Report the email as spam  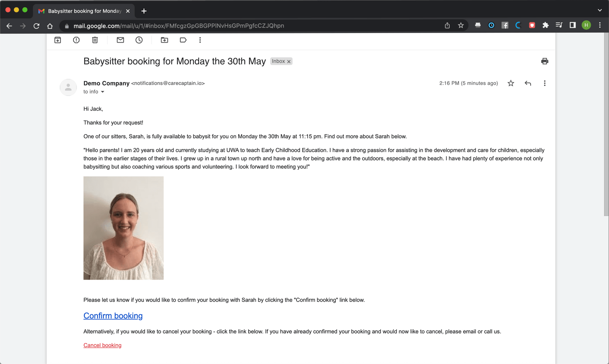click(x=76, y=40)
